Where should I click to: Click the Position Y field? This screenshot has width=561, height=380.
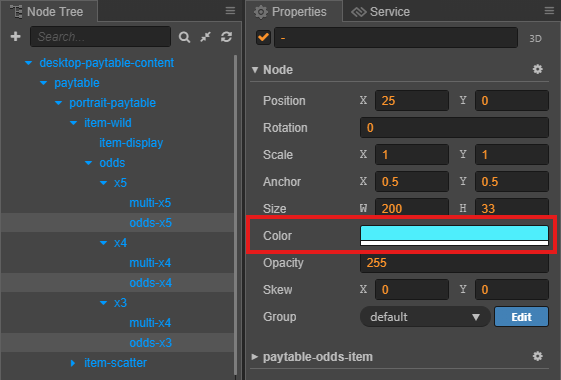512,101
